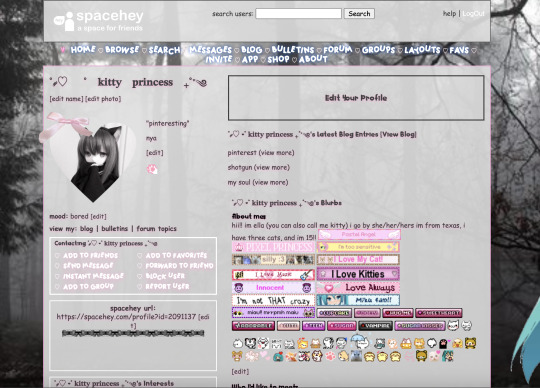Open the Messages navigation item
This screenshot has width=540, height=388.
210,50
